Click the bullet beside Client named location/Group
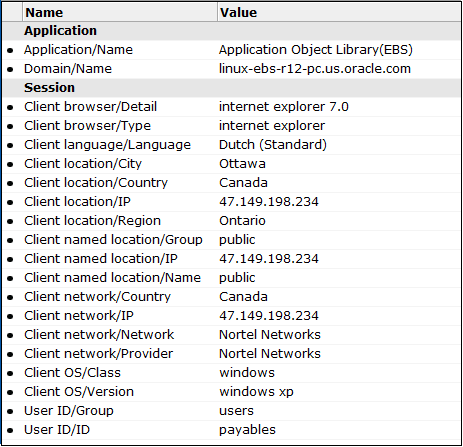The height and width of the screenshot is (447, 463). coord(10,240)
